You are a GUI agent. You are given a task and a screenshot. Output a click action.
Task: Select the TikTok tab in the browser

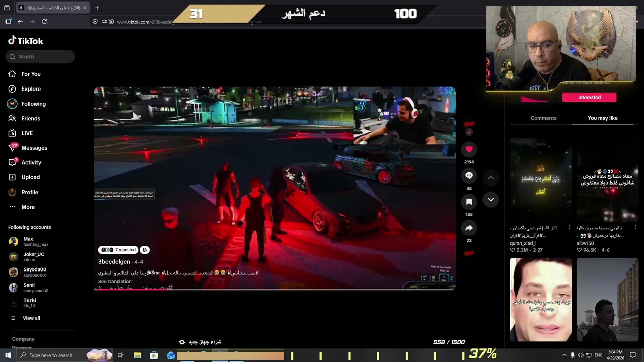(52, 8)
